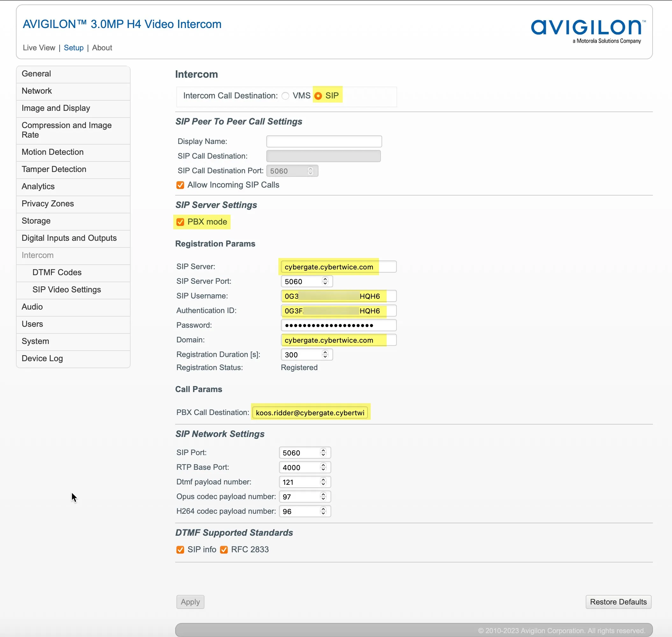Viewport: 672px width, 637px height.
Task: Open Digital Inputs and Outputs
Action: (73, 239)
